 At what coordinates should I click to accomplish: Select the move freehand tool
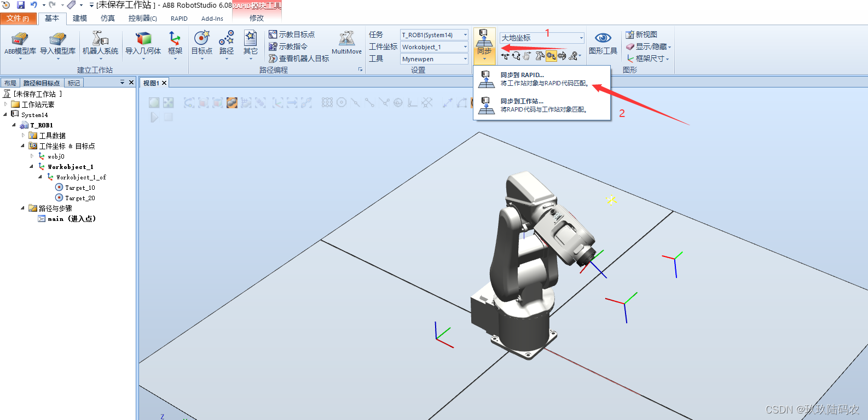click(x=505, y=56)
